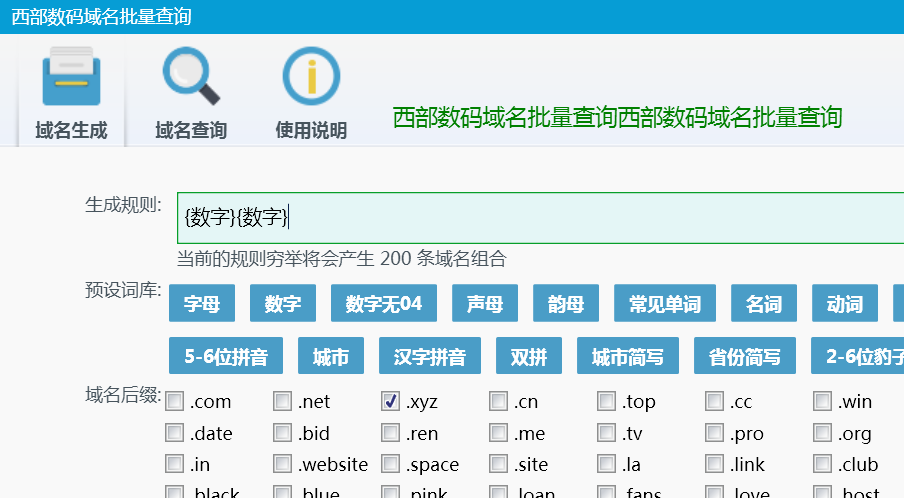Viewport: 904px width, 498px height.
Task: Insert the 汉字拼音 preset
Action: tap(430, 356)
